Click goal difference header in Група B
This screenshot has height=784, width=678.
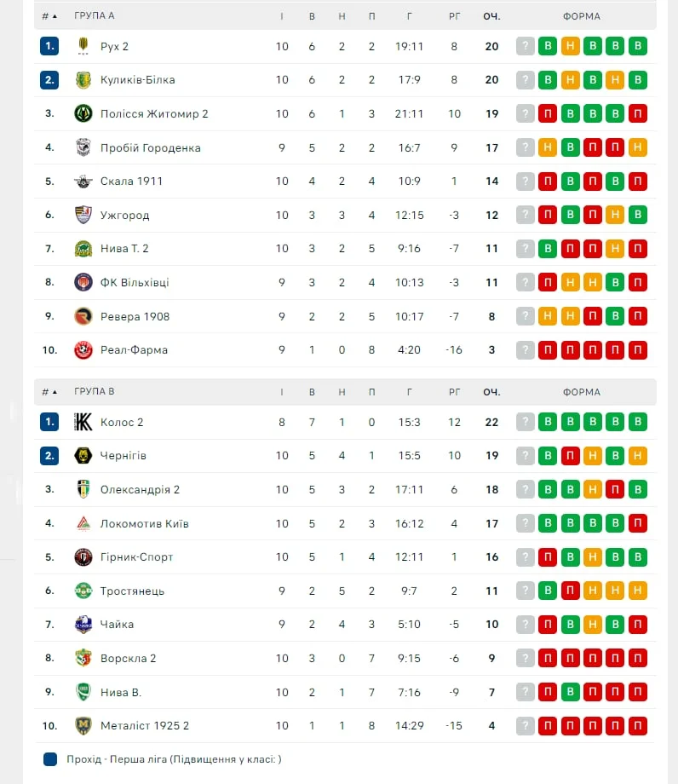(x=454, y=392)
